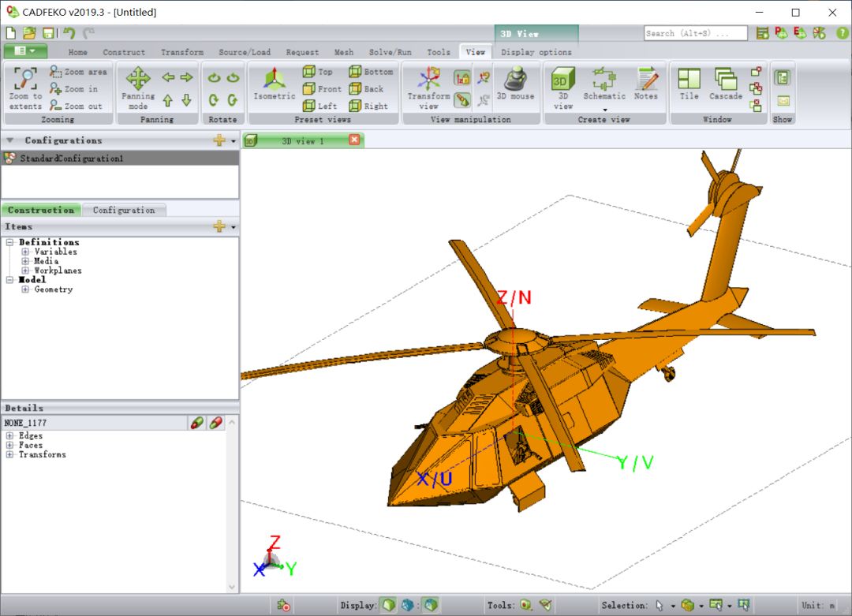Open the Display options ribbon tab
Image resolution: width=852 pixels, height=616 pixels.
(536, 52)
